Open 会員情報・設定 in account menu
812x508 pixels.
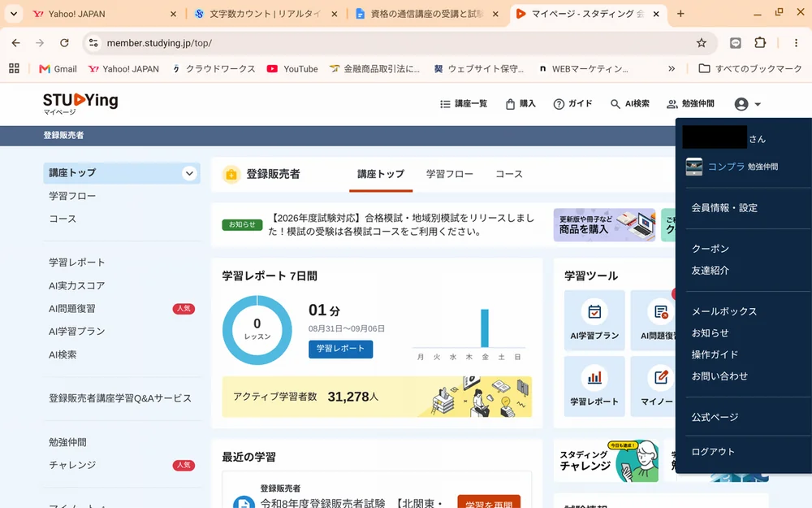(x=724, y=208)
